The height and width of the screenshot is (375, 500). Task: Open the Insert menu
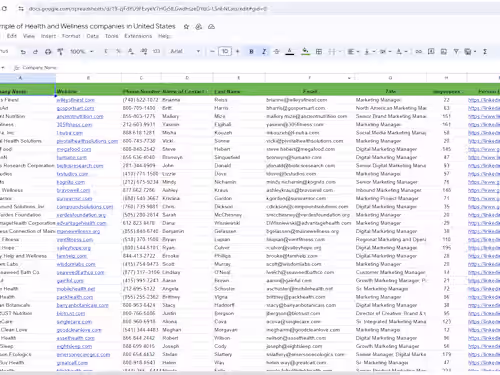[x=48, y=36]
